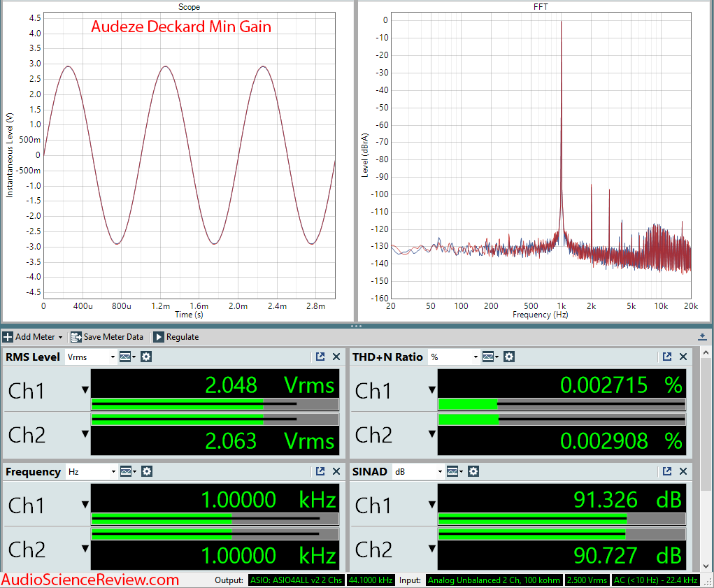Image resolution: width=714 pixels, height=588 pixels.
Task: Pop out the THD+N Ratio meter
Action: [x=667, y=357]
